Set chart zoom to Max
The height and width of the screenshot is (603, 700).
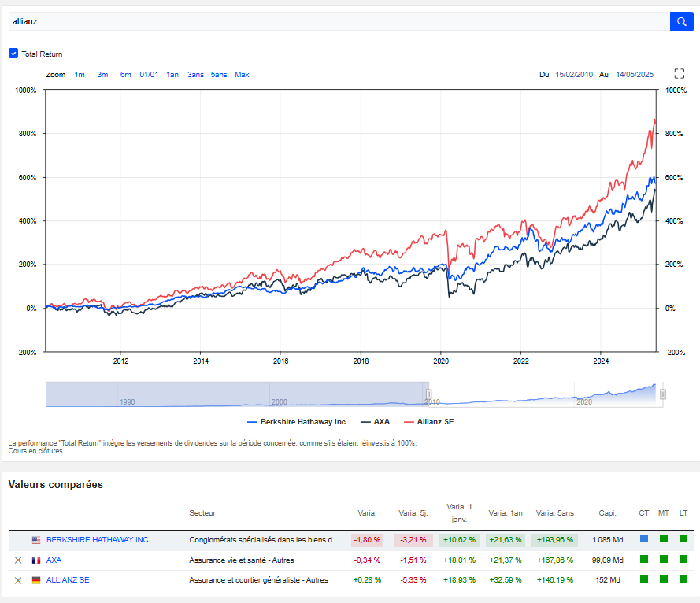tap(242, 75)
